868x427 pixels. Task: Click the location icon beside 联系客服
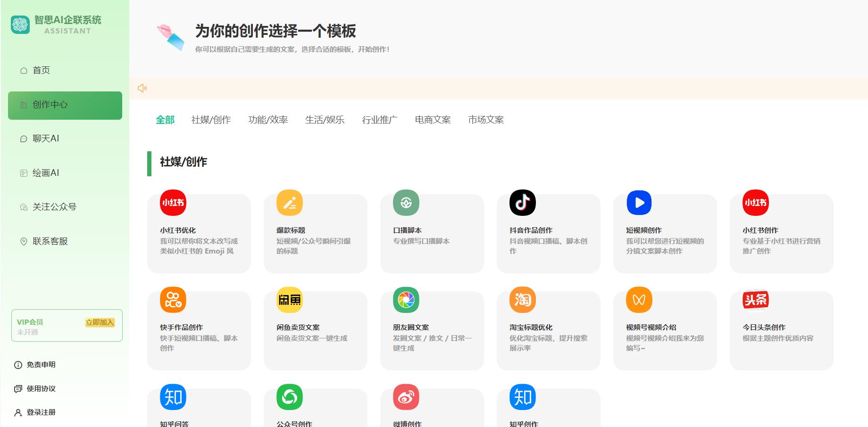pos(24,242)
